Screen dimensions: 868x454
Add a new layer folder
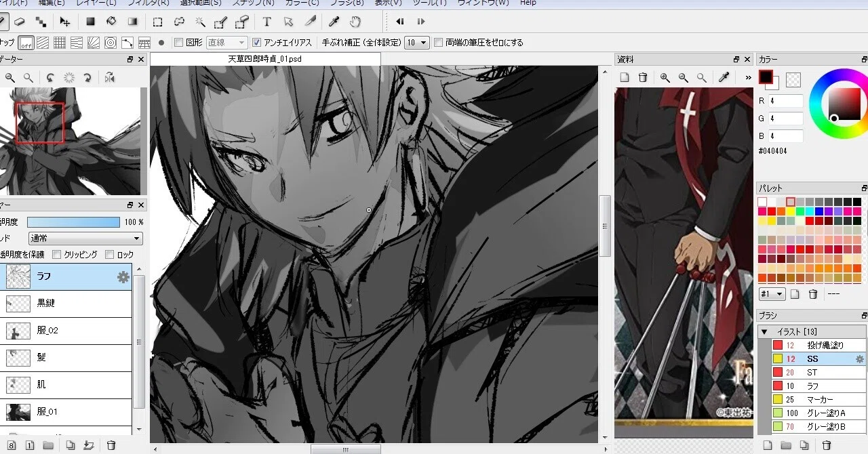pyautogui.click(x=48, y=445)
